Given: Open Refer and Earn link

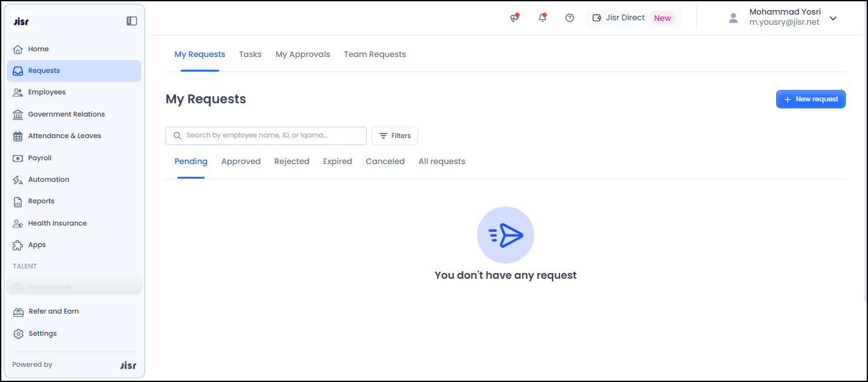Looking at the screenshot, I should [x=53, y=311].
